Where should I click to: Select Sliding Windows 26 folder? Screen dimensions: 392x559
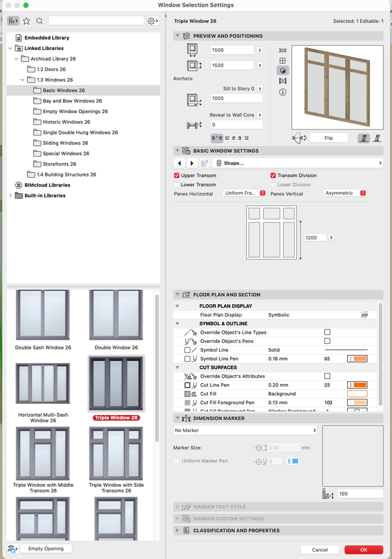(65, 143)
